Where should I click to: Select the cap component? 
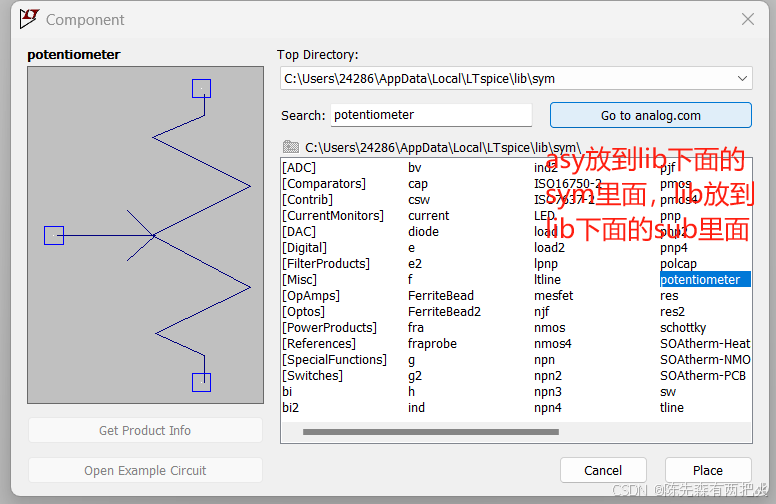tap(418, 184)
